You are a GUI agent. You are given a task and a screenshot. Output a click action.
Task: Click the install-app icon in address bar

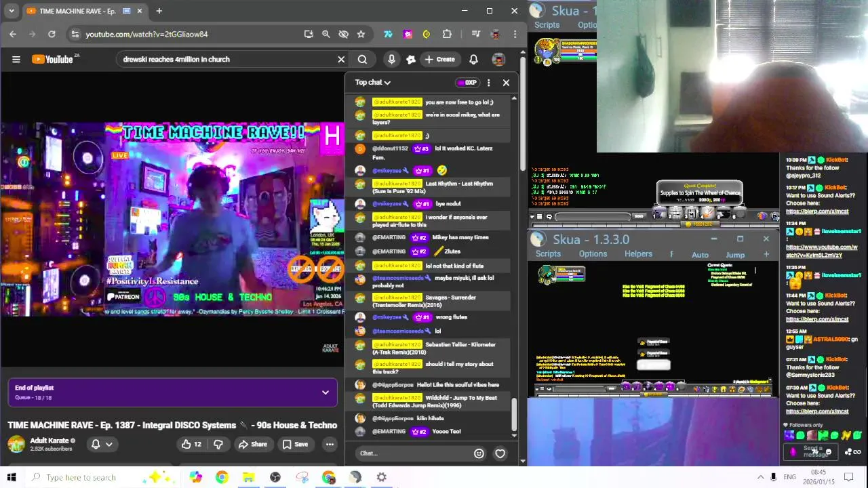pos(309,34)
